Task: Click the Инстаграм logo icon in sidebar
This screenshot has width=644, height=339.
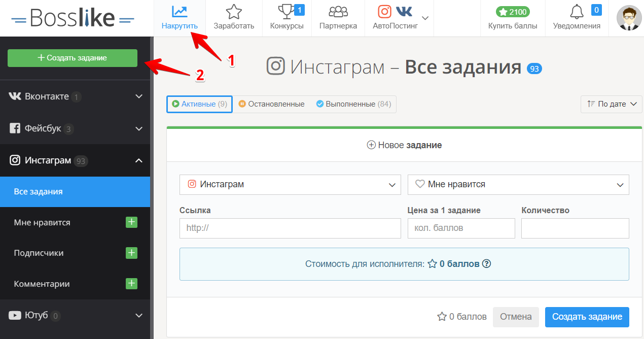Action: pyautogui.click(x=15, y=160)
